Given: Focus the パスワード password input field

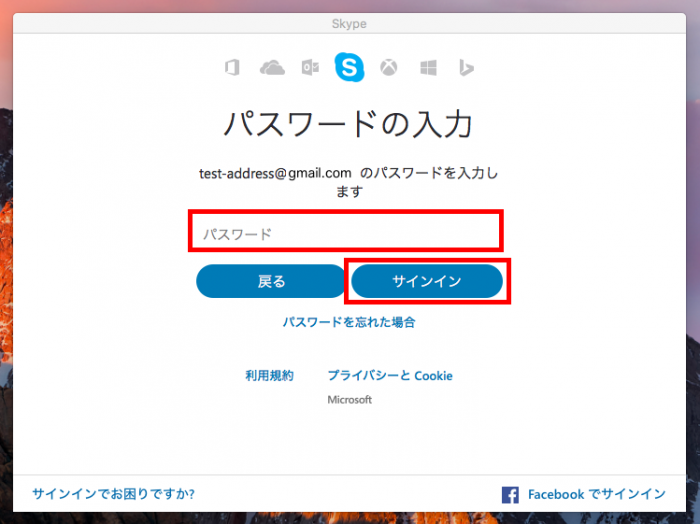Looking at the screenshot, I should coord(346,233).
